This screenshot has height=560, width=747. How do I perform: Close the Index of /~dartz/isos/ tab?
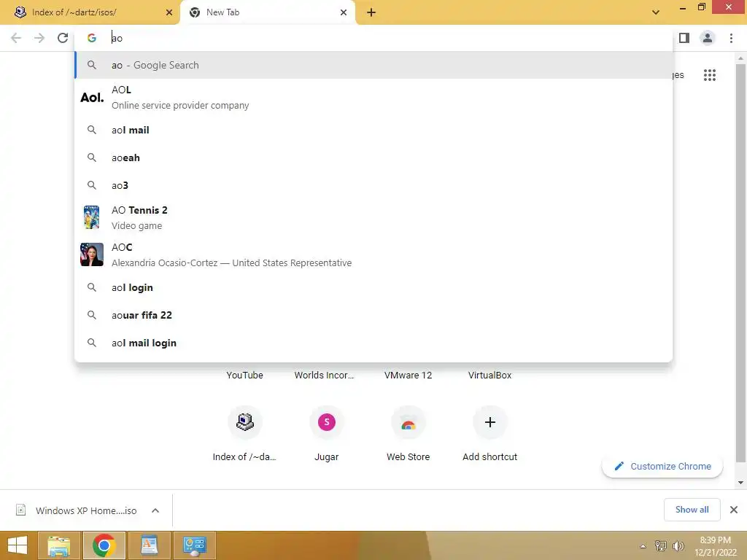click(x=169, y=12)
